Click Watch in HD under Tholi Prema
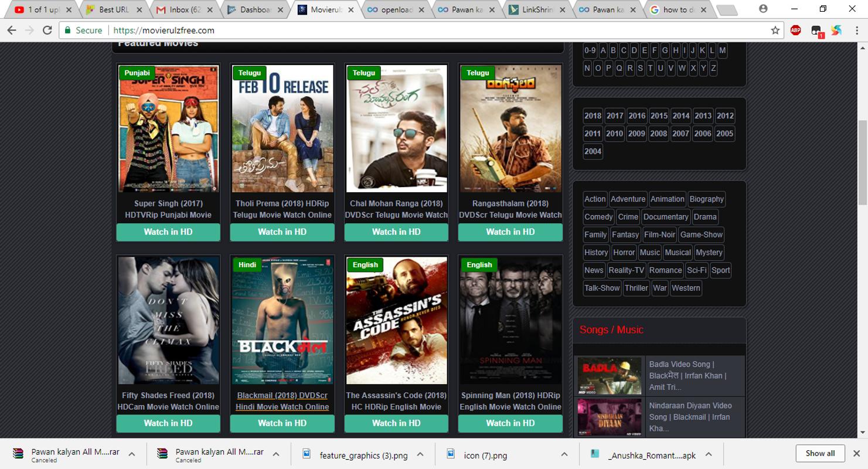This screenshot has width=868, height=469. [x=282, y=232]
